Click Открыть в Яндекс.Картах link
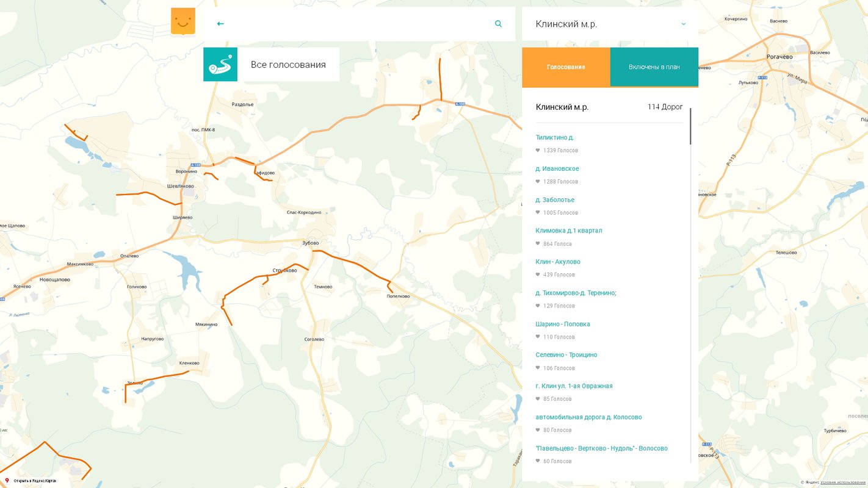This screenshot has width=868, height=488. [35, 481]
